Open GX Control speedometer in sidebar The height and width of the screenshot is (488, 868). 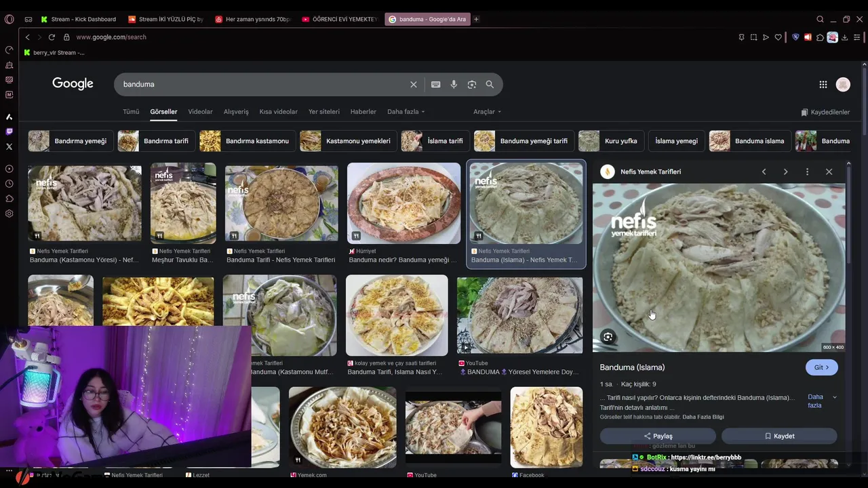tap(9, 50)
